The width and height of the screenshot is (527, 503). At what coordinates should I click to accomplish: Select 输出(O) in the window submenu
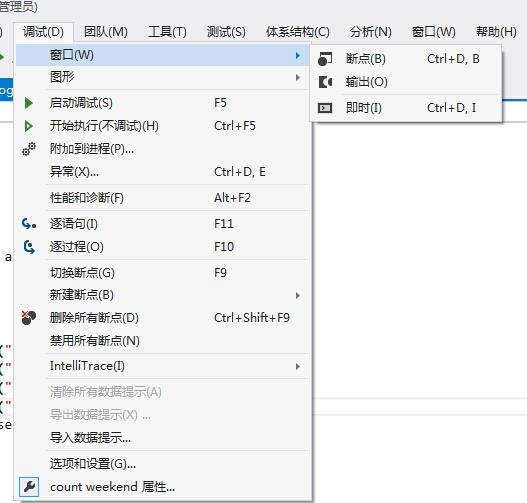[x=406, y=82]
